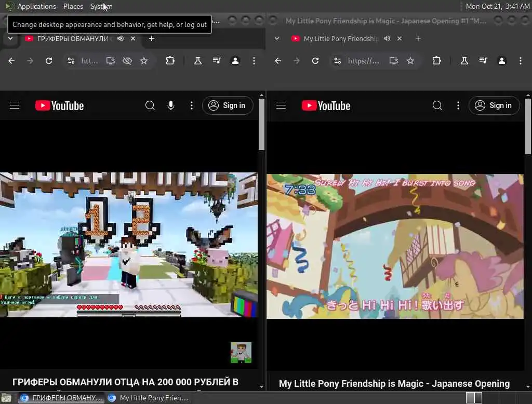Click right page vertical scrollbar thumb

[x=528, y=126]
